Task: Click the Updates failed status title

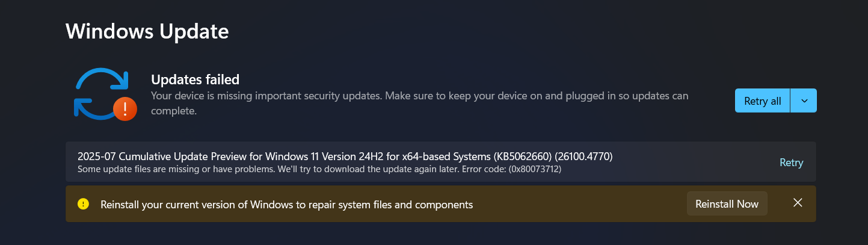Action: pos(195,79)
